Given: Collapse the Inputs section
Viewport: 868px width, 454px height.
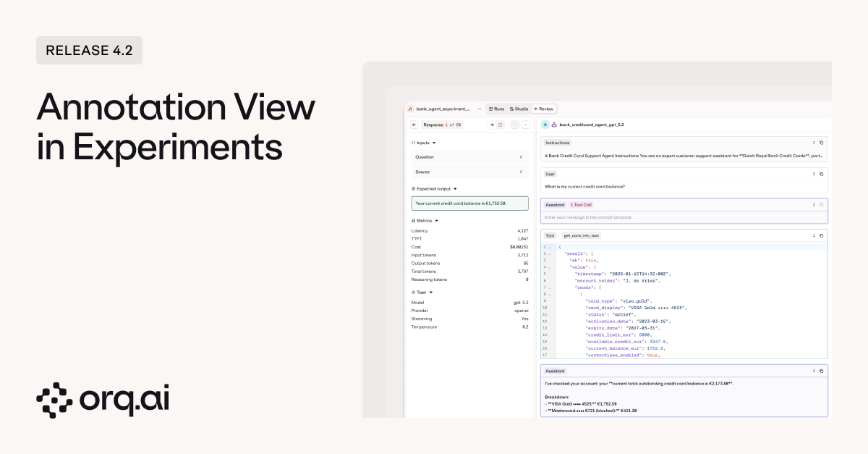Looking at the screenshot, I should tap(434, 143).
